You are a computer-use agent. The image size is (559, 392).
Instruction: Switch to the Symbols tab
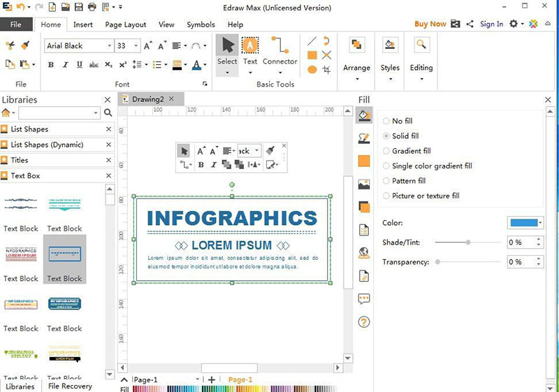pos(201,24)
